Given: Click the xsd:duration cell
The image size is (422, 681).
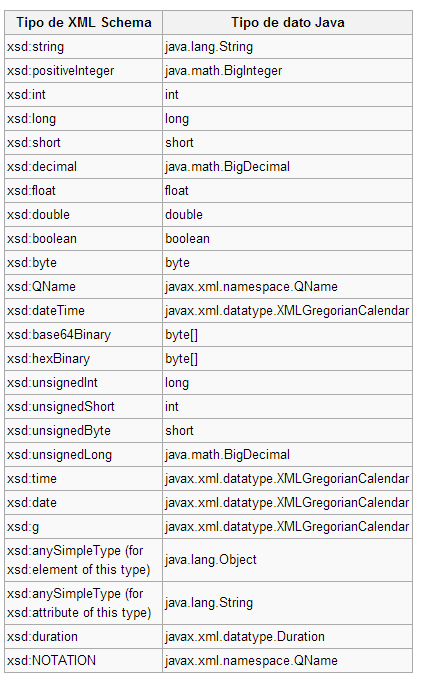Looking at the screenshot, I should click(84, 636).
